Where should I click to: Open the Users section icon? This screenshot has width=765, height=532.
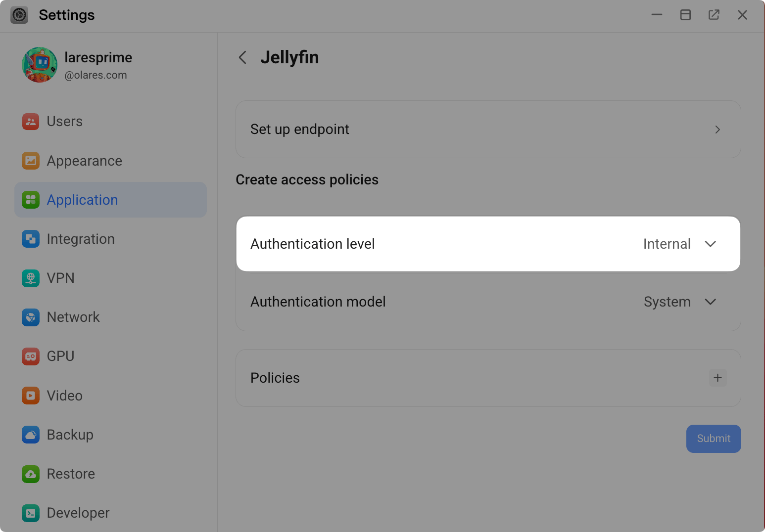click(x=31, y=122)
